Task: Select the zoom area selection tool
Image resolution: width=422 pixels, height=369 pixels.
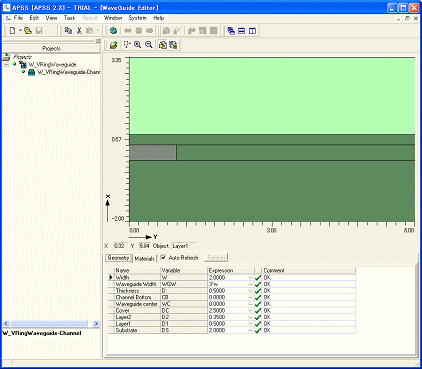Action: [x=126, y=45]
